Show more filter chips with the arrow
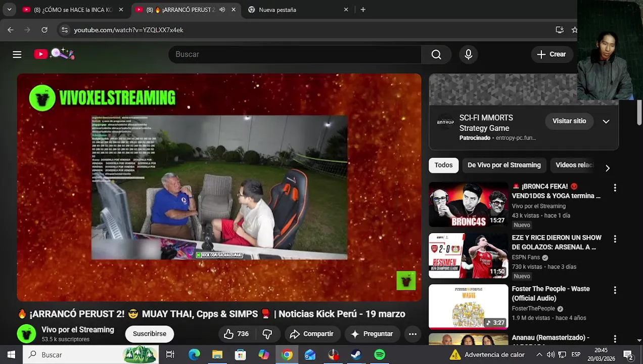 pos(608,168)
